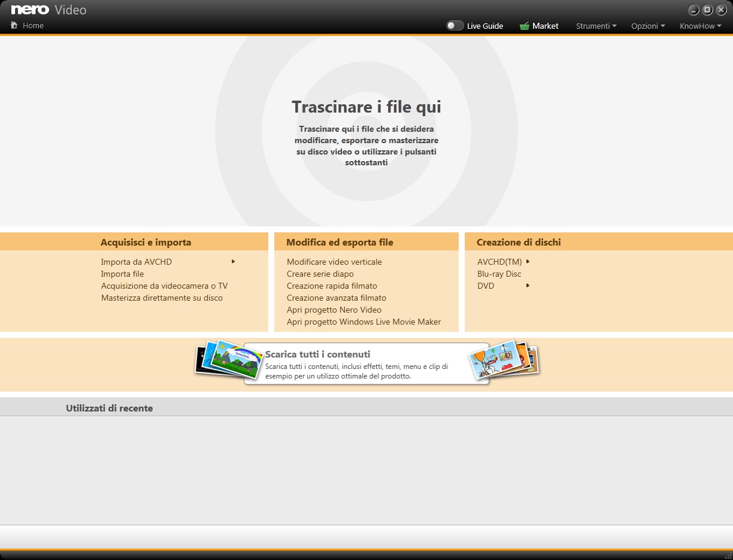The image size is (733, 560).
Task: Click the Home house icon
Action: 14,25
